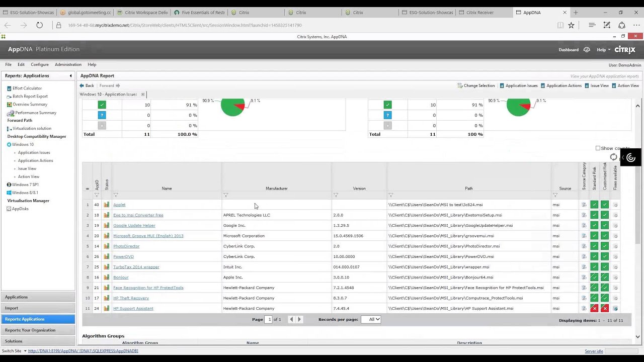Image resolution: width=644 pixels, height=362 pixels.
Task: Open the Face Recognition for HP ProtectTools link
Action: (148, 288)
